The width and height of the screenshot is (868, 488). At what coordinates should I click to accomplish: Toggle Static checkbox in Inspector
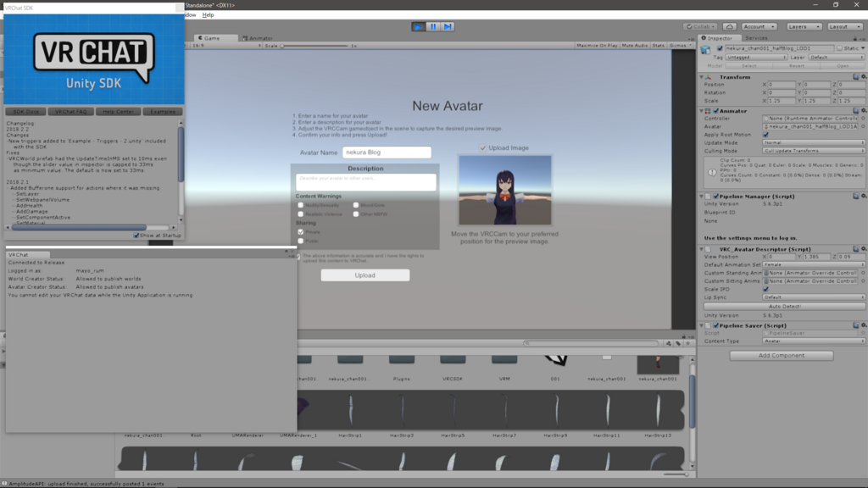pyautogui.click(x=840, y=48)
